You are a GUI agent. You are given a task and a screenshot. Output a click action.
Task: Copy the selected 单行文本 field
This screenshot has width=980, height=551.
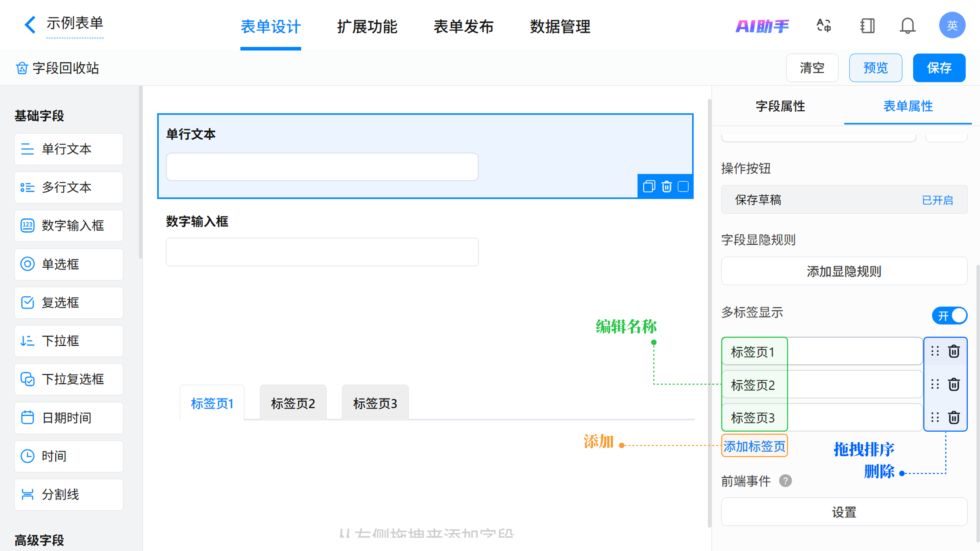[649, 186]
